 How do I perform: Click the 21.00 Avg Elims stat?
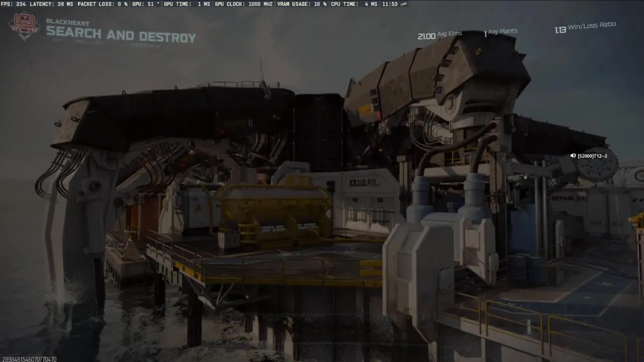tap(440, 35)
